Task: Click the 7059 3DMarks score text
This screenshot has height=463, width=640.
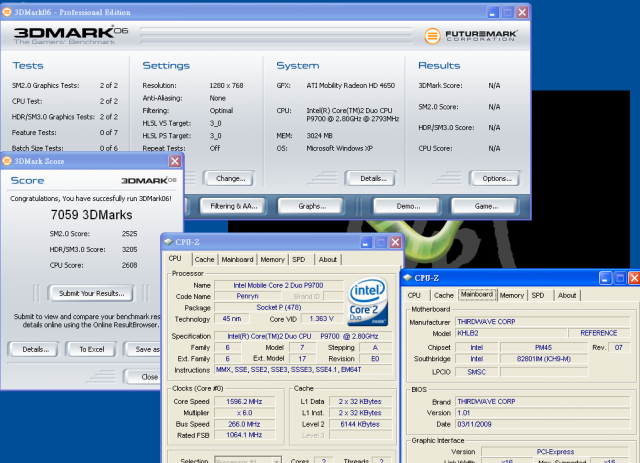Action: click(x=91, y=215)
